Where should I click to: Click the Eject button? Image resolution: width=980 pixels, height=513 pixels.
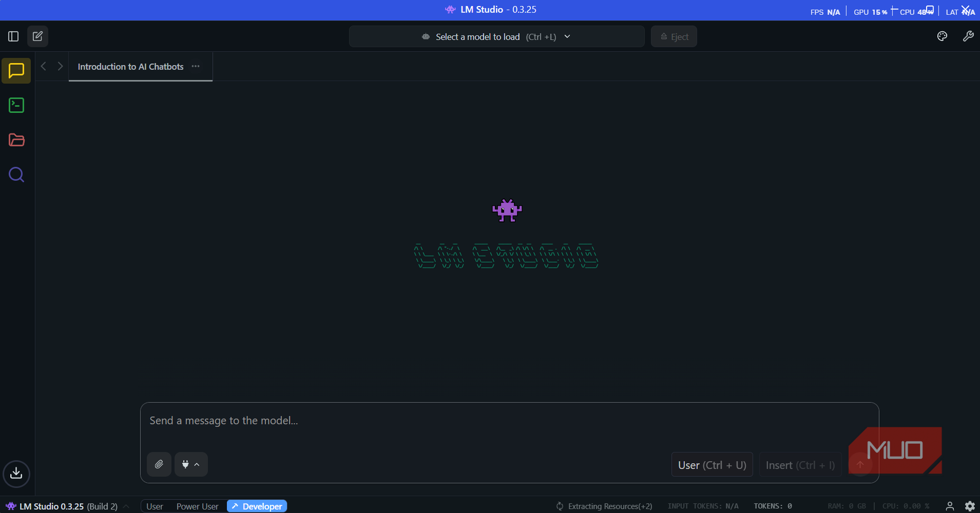[674, 36]
